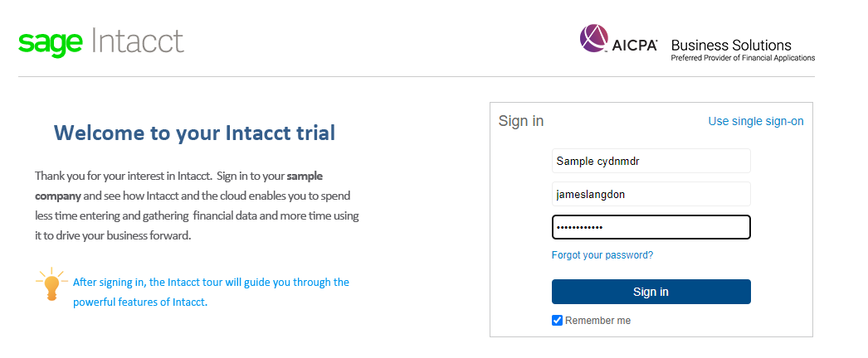Focus the company field containing Sample cydnmdr
The width and height of the screenshot is (868, 358).
click(651, 161)
